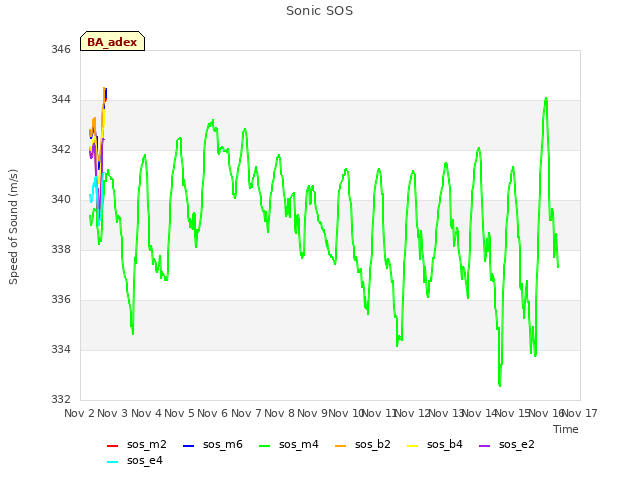Click the red sos_m2 legend swatch
640x480 pixels.
pos(112,446)
